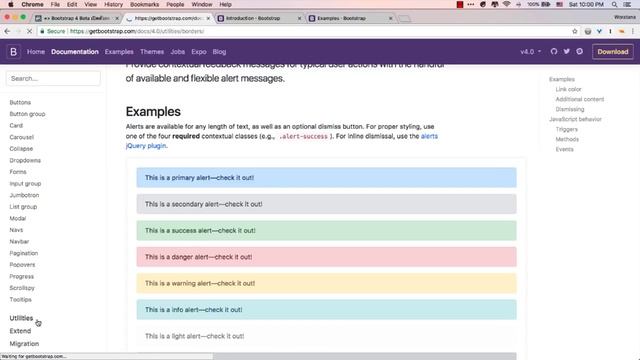Click the danger red alert box
640x360 pixels.
coord(326,257)
